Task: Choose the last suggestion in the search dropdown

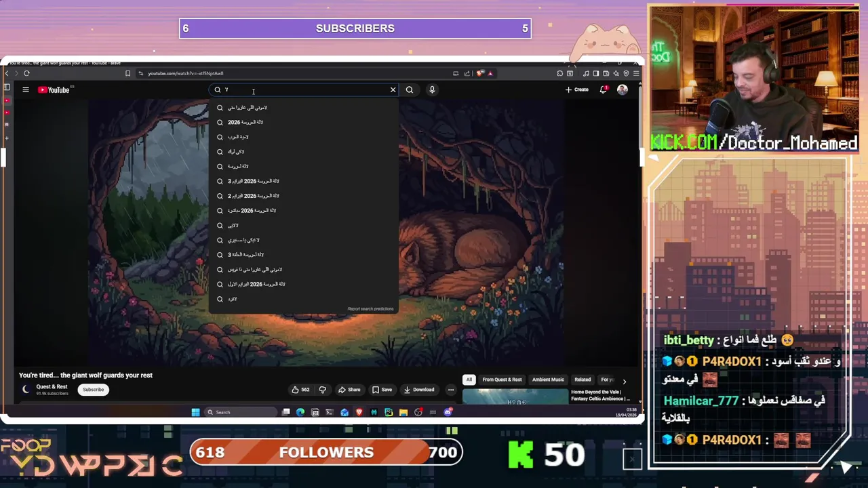Action: tap(304, 299)
